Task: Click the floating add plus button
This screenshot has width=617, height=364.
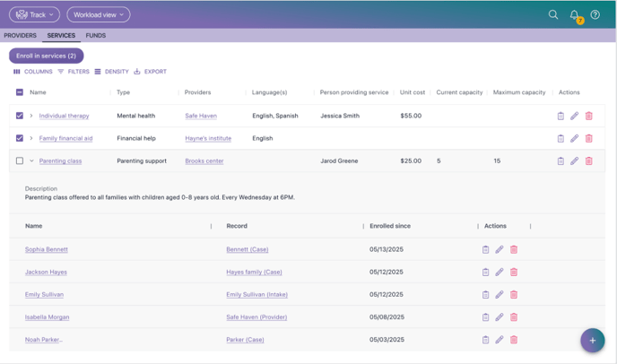Action: pyautogui.click(x=592, y=341)
